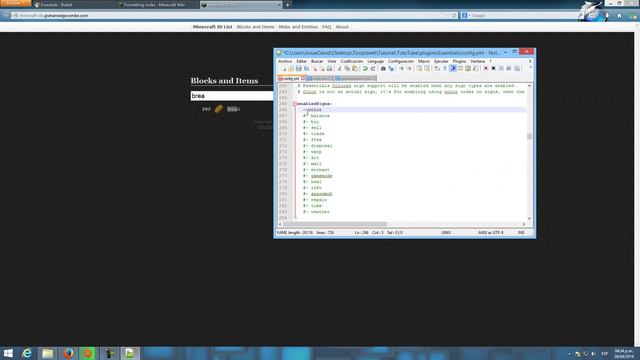This screenshot has width=640, height=360.
Task: Toggle INS mode in status bar
Action: 521,233
